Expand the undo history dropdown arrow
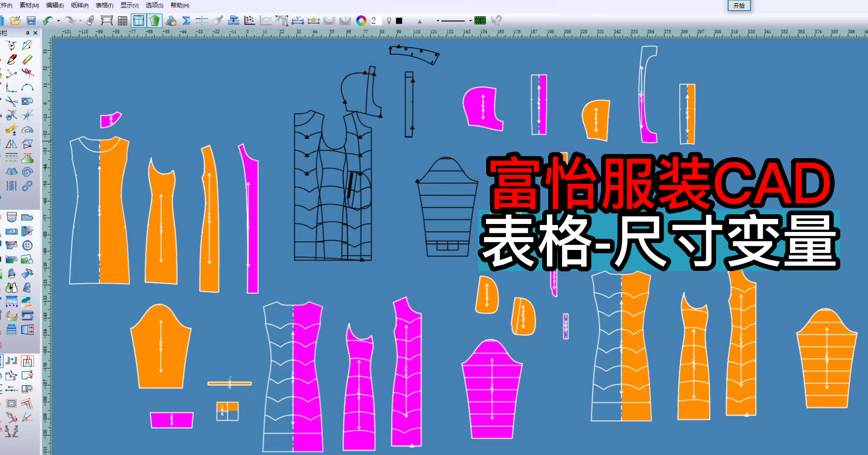The width and height of the screenshot is (868, 455). [58, 20]
